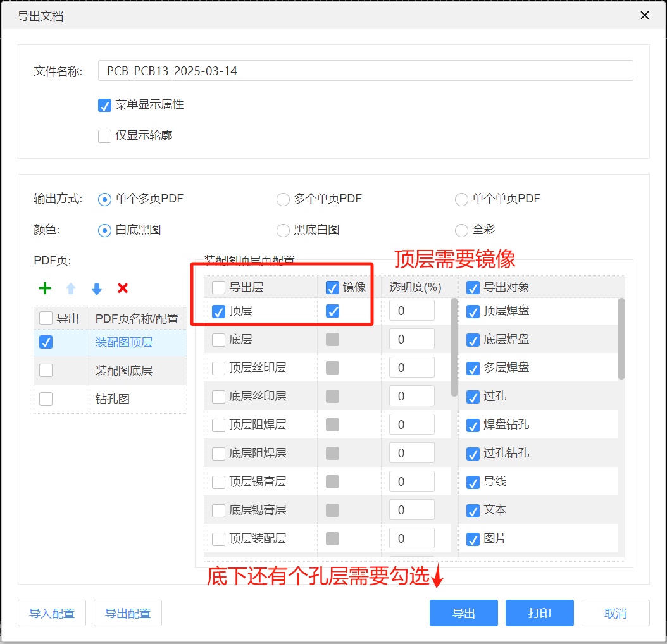
Task: Select the 多个单页PDF output mode
Action: click(283, 199)
